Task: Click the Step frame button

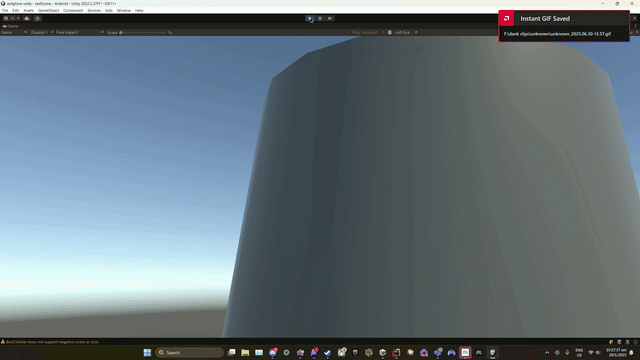Action: coord(330,18)
